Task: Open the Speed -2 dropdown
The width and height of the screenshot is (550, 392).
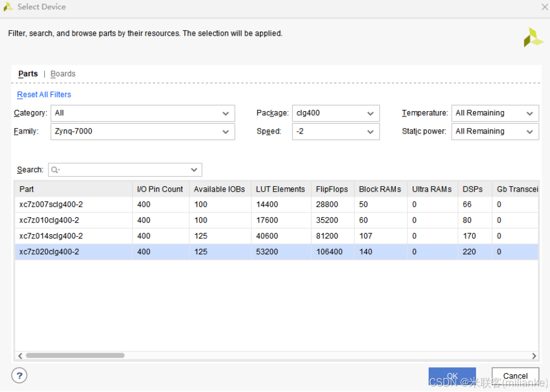Action: (x=336, y=132)
